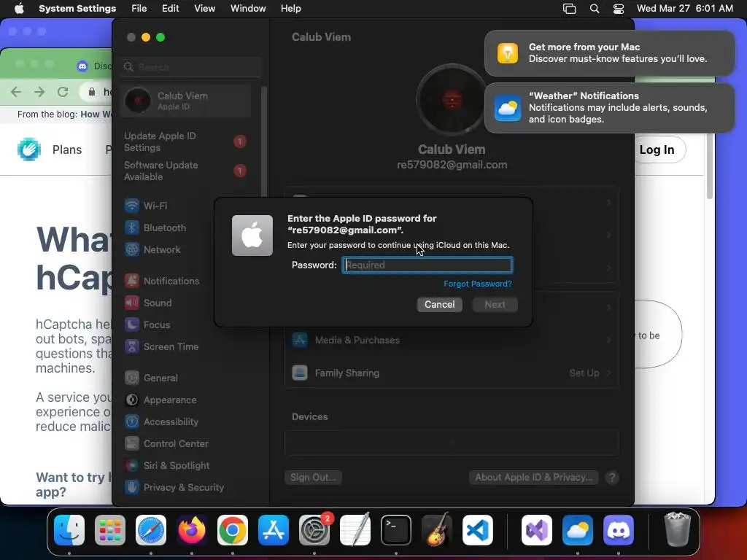The width and height of the screenshot is (747, 560).
Task: Open Control Center in the menu bar
Action: 619,9
